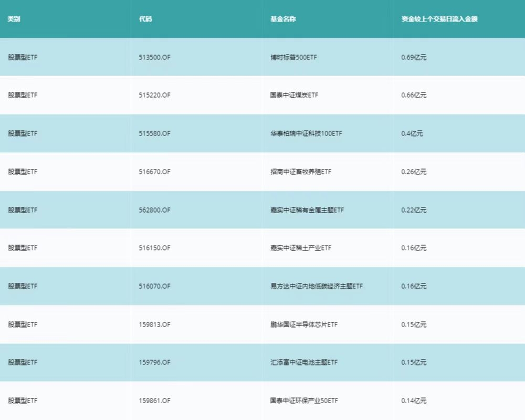Click fund name 博时标普500ETF
525x420 pixels.
(x=293, y=57)
